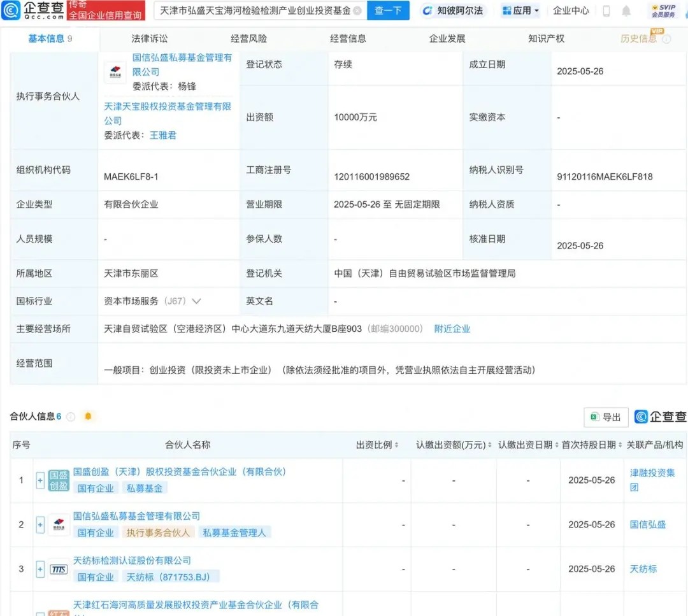The image size is (688, 616).
Task: Open 附近企业 link
Action: click(452, 329)
